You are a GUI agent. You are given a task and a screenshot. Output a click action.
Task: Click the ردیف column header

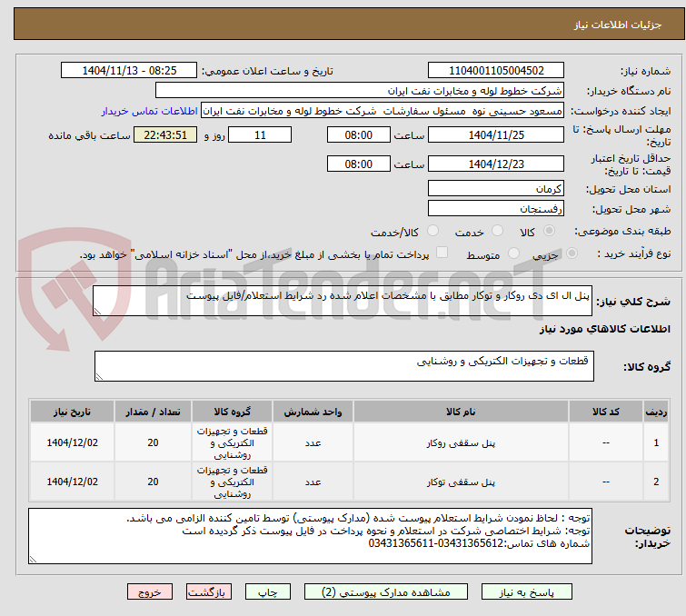[x=656, y=412]
